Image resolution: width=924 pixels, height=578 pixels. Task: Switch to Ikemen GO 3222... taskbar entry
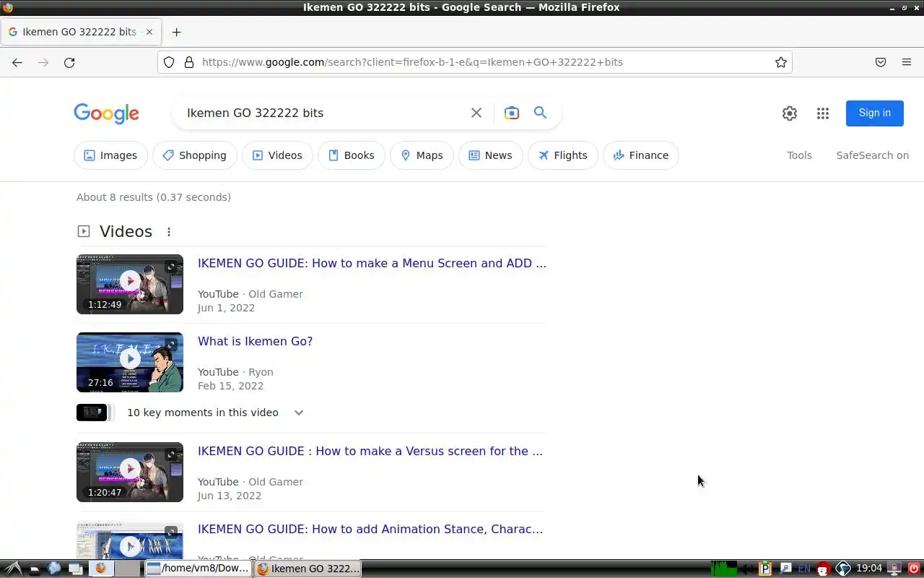pyautogui.click(x=308, y=569)
